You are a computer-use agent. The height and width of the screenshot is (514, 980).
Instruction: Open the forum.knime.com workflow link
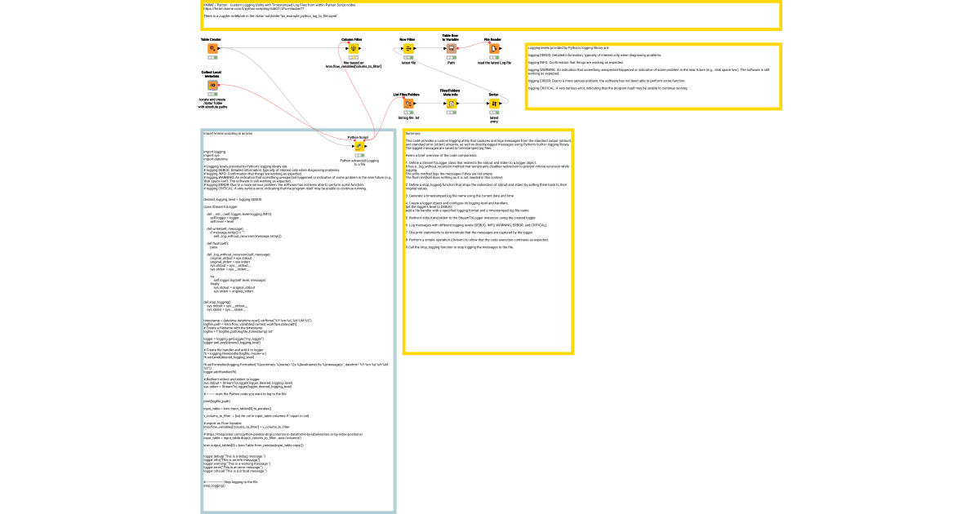click(253, 7)
